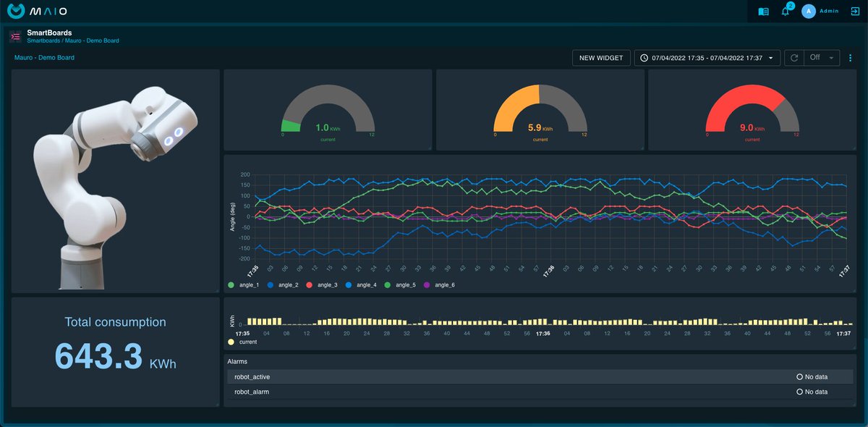Image resolution: width=868 pixels, height=427 pixels.
Task: Select the robot_active alarm row
Action: pyautogui.click(x=540, y=377)
